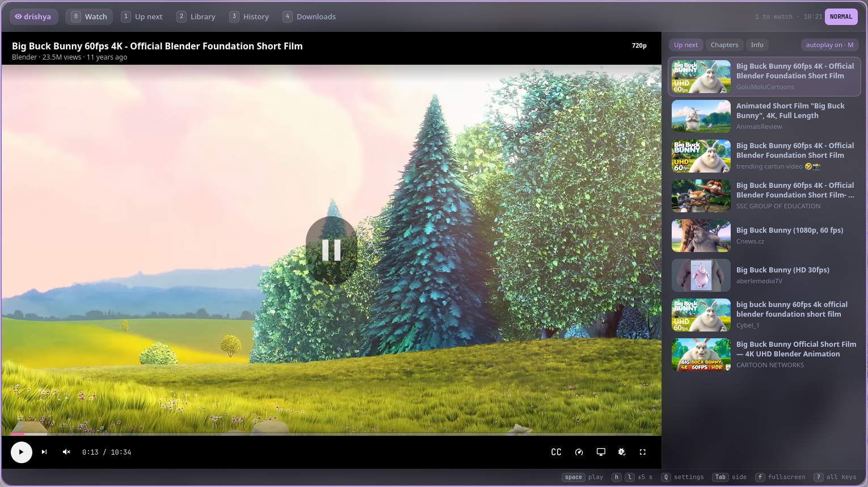Click the "h" seek-back key hint
The height and width of the screenshot is (487, 868).
pos(617,477)
